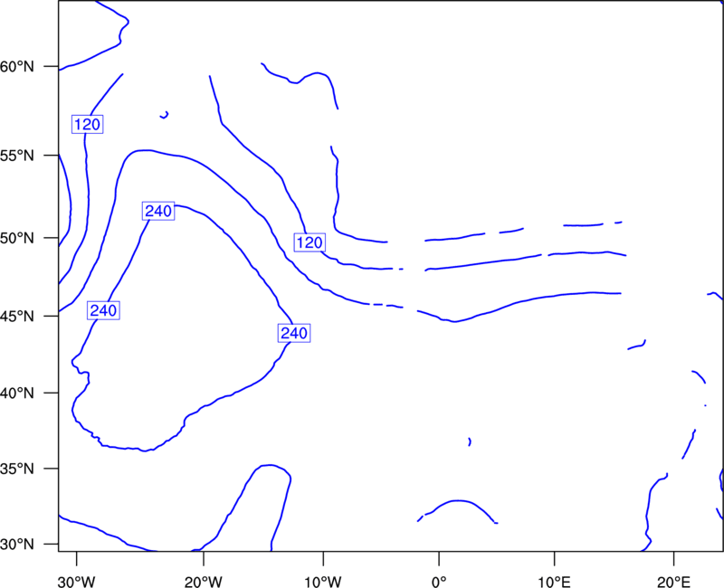Image resolution: width=724 pixels, height=588 pixels.
Task: Click the topmost 240 contour label
Action: tap(158, 211)
